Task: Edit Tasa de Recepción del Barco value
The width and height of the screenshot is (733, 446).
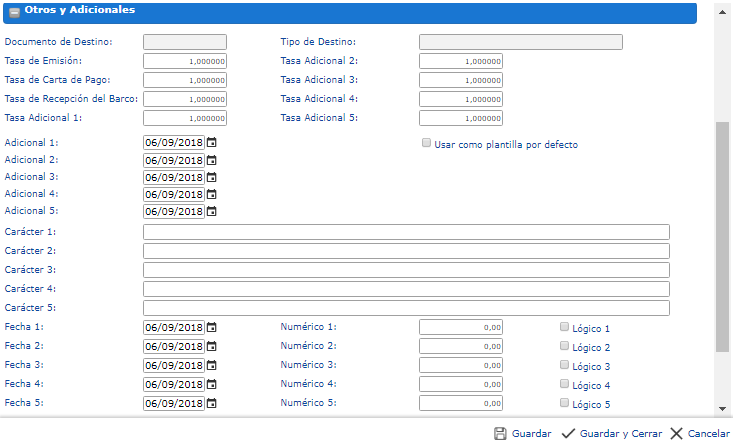Action: pyautogui.click(x=185, y=99)
